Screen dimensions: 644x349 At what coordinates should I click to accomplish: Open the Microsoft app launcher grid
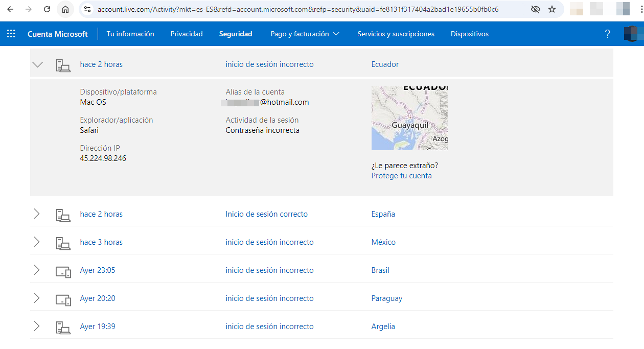pyautogui.click(x=11, y=34)
